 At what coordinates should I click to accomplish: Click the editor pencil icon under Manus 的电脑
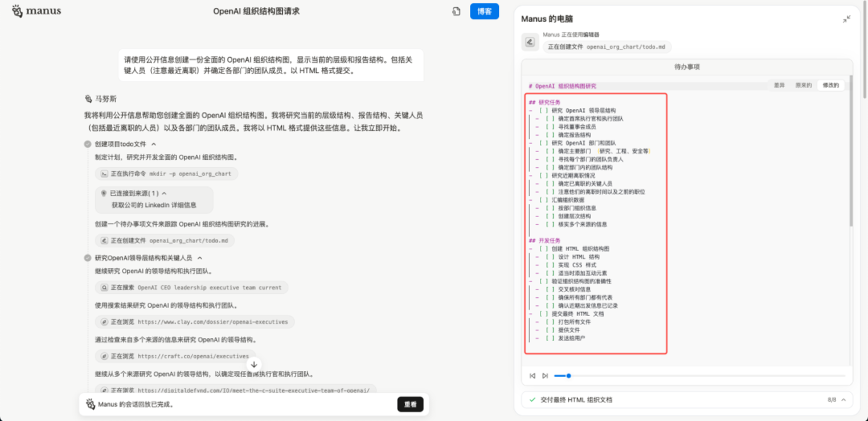pyautogui.click(x=530, y=42)
